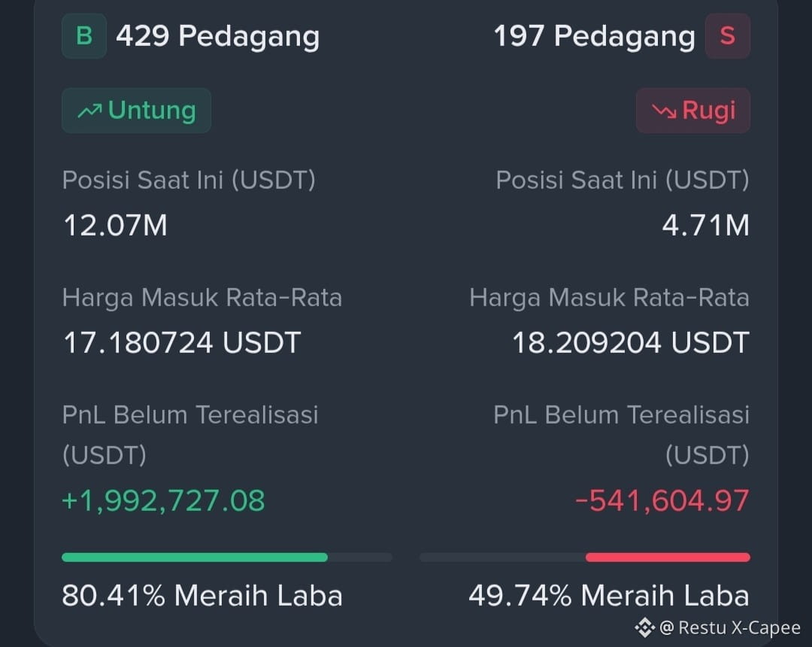This screenshot has height=647, width=812.
Task: Click the 80.41% Meraih Laba text
Action: (x=202, y=596)
